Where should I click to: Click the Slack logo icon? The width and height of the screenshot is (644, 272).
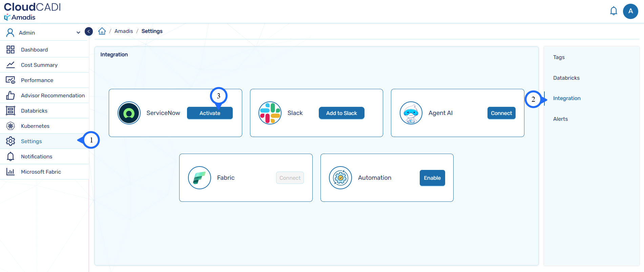[x=270, y=113]
